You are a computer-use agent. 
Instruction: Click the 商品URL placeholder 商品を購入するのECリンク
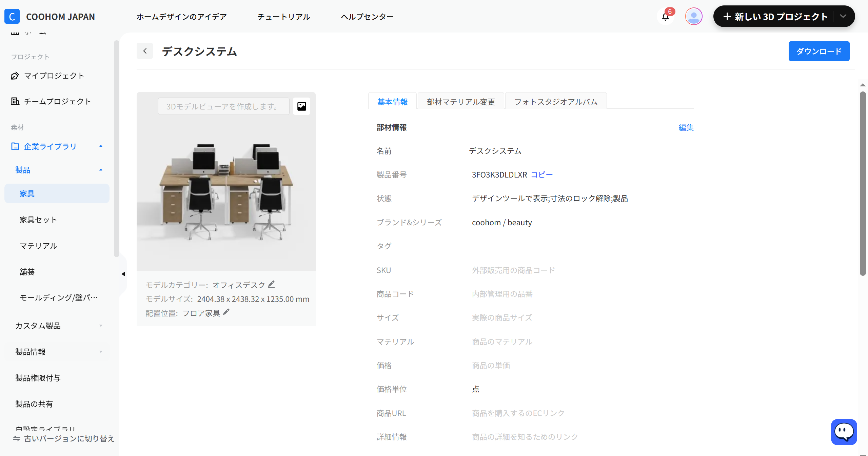point(518,413)
